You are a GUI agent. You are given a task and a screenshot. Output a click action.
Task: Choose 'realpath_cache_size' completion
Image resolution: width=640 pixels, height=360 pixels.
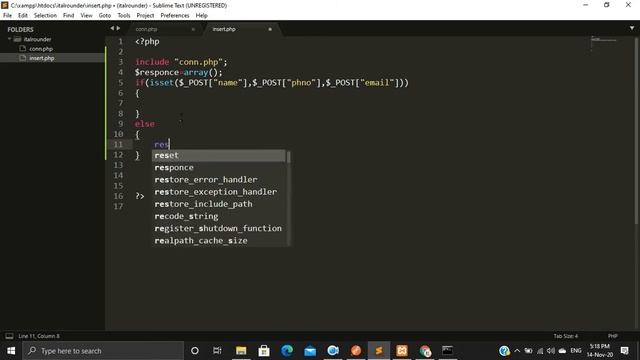(219, 240)
